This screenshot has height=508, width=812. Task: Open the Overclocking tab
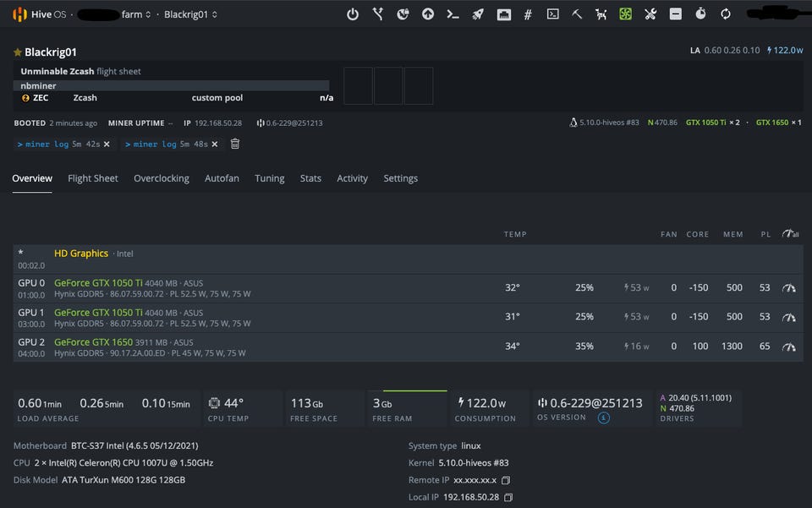161,178
